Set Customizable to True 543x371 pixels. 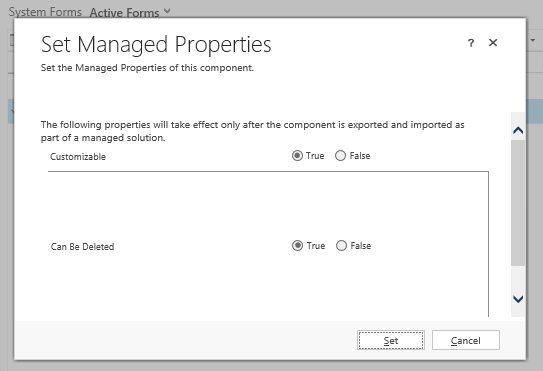(297, 156)
